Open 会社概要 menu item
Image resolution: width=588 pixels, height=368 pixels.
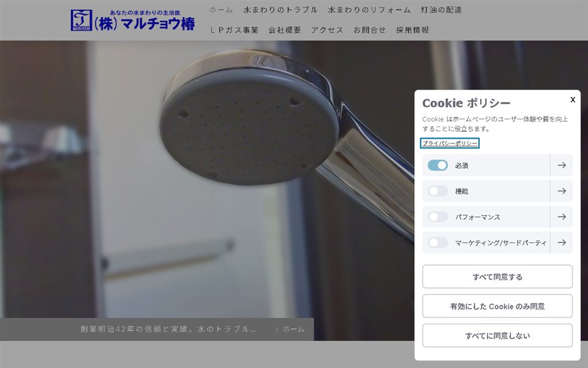285,30
